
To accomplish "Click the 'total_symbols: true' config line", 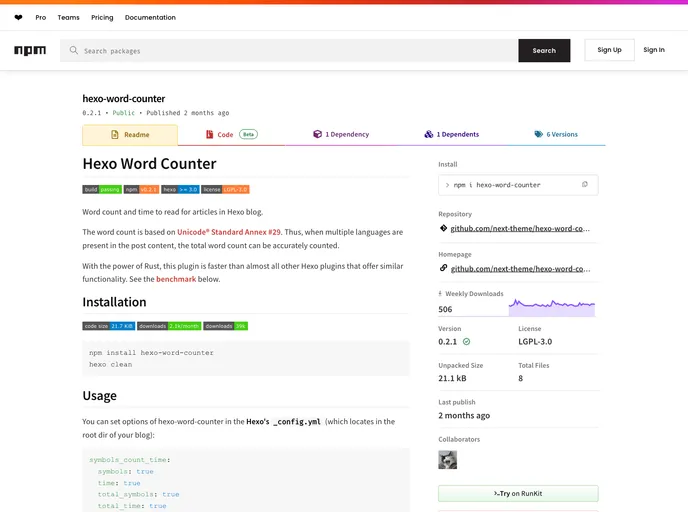I will coord(138,494).
